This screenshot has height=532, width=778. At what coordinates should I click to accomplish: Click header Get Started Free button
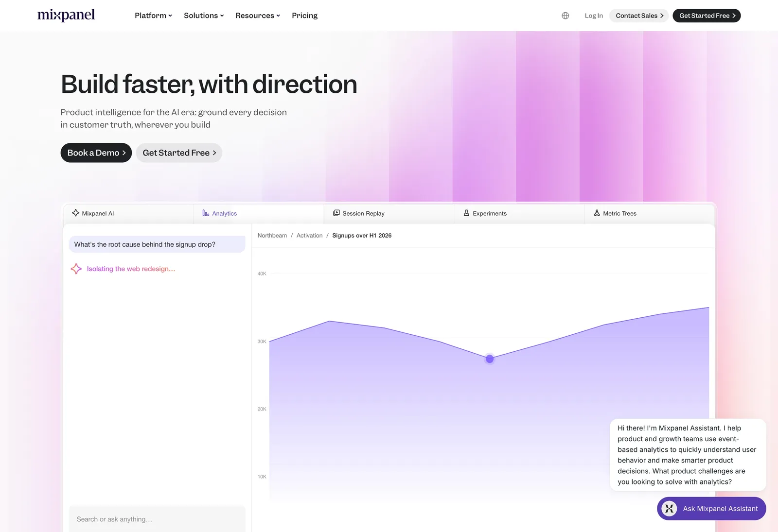[707, 16]
